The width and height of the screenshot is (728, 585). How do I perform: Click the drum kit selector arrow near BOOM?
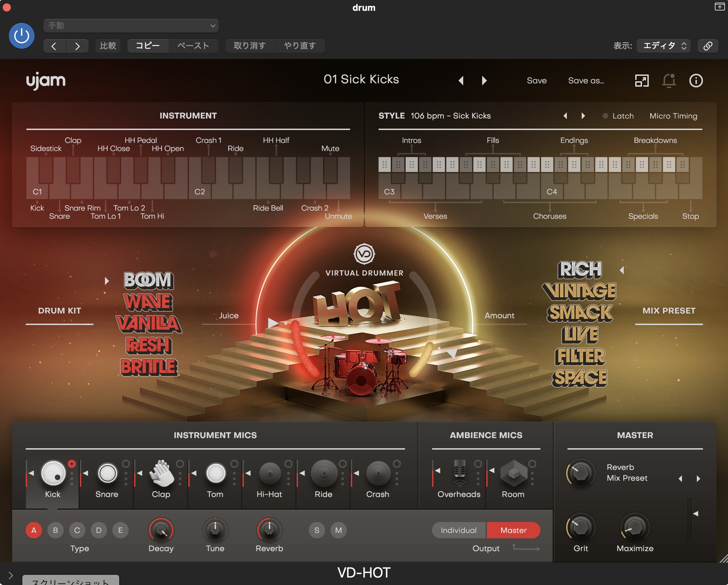(107, 281)
